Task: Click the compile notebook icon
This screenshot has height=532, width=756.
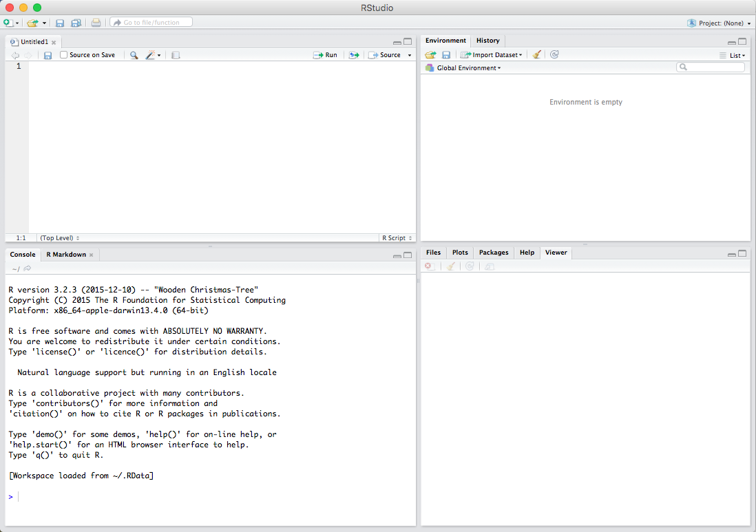Action: [176, 55]
